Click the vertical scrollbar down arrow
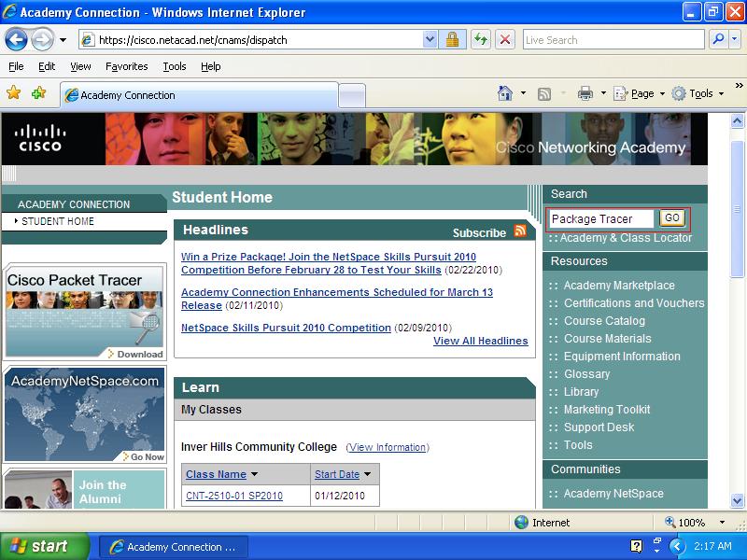This screenshot has width=747, height=560. point(737,500)
